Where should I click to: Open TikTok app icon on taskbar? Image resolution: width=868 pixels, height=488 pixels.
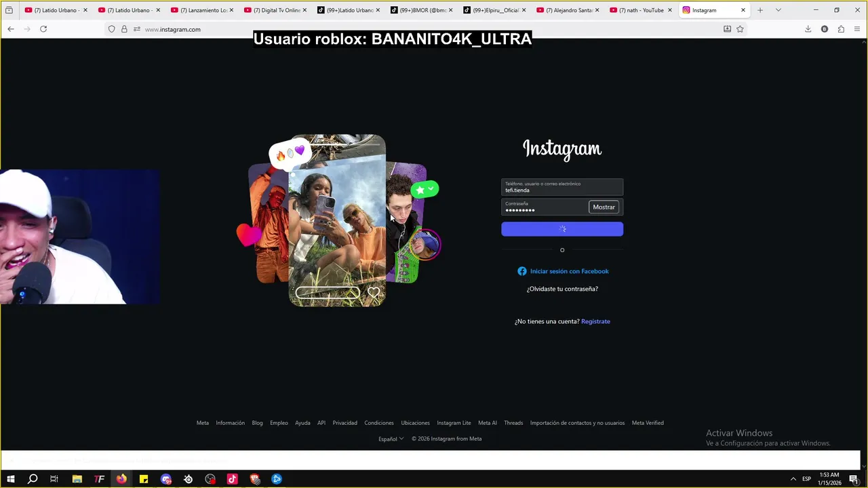point(233,479)
